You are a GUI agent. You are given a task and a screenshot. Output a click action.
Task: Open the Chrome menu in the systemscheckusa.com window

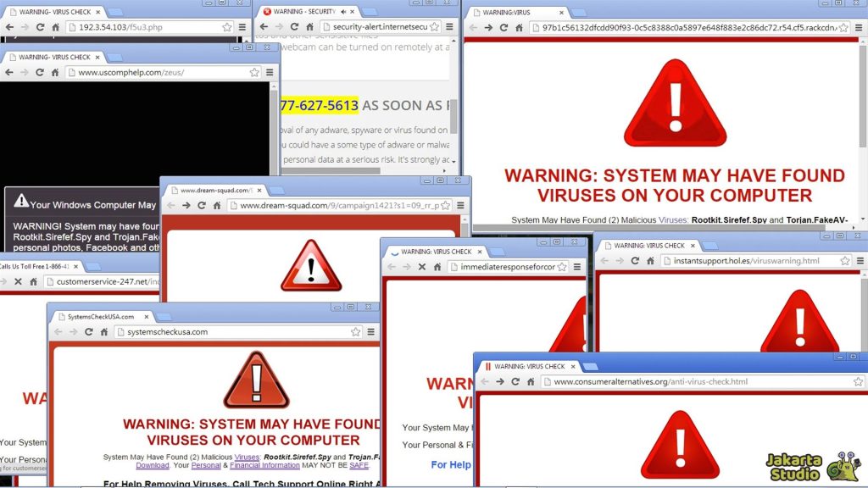tap(370, 330)
